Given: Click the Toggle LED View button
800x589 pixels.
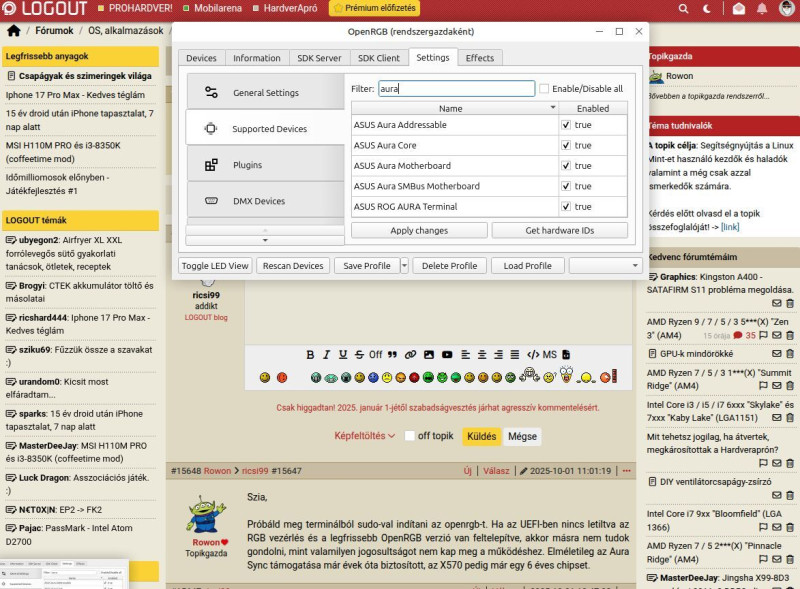Looking at the screenshot, I should (215, 265).
